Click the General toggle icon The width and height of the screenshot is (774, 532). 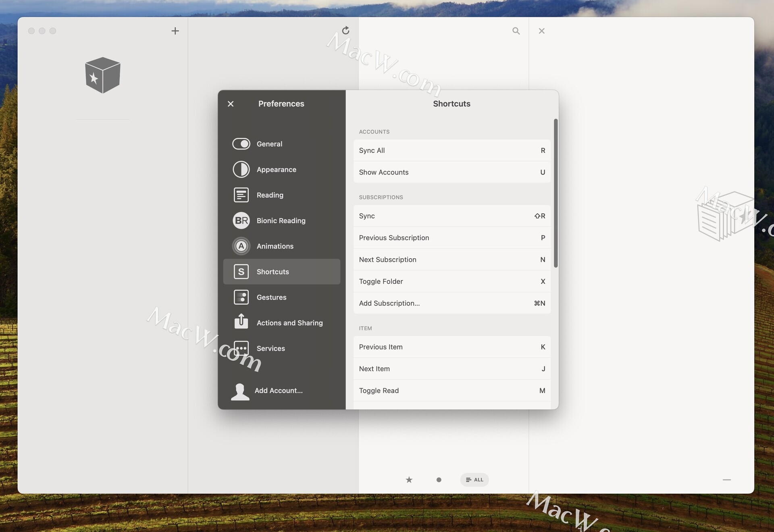click(x=241, y=143)
